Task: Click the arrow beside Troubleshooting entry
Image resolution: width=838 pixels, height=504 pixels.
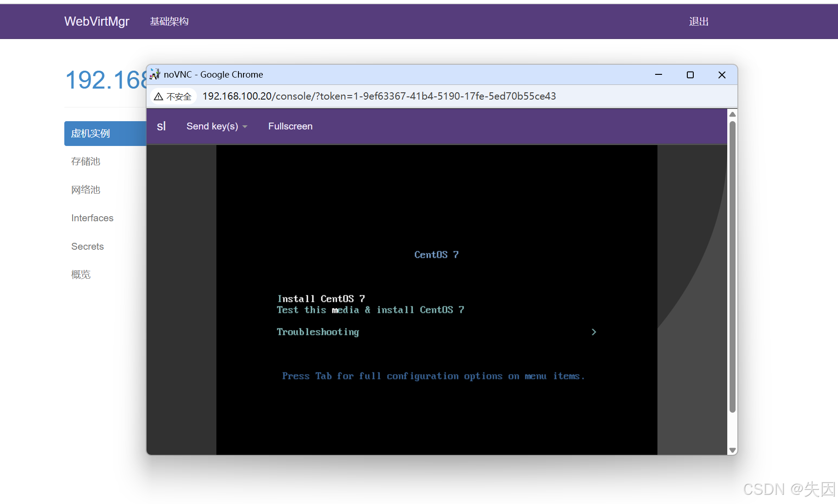Action: pyautogui.click(x=594, y=332)
